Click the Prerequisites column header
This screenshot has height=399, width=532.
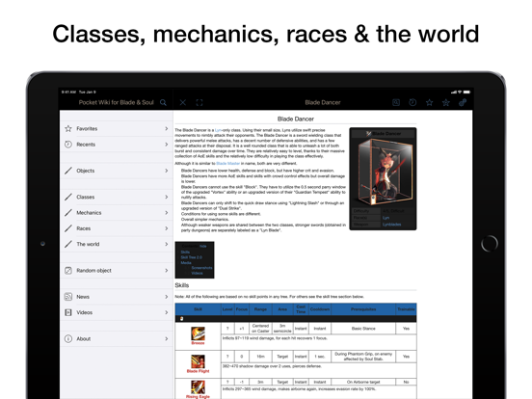[363, 309]
